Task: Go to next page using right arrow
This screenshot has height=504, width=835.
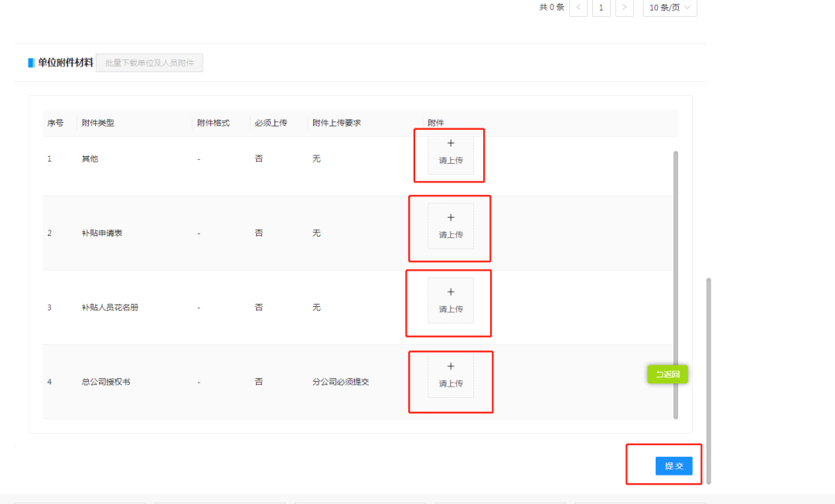Action: point(625,8)
